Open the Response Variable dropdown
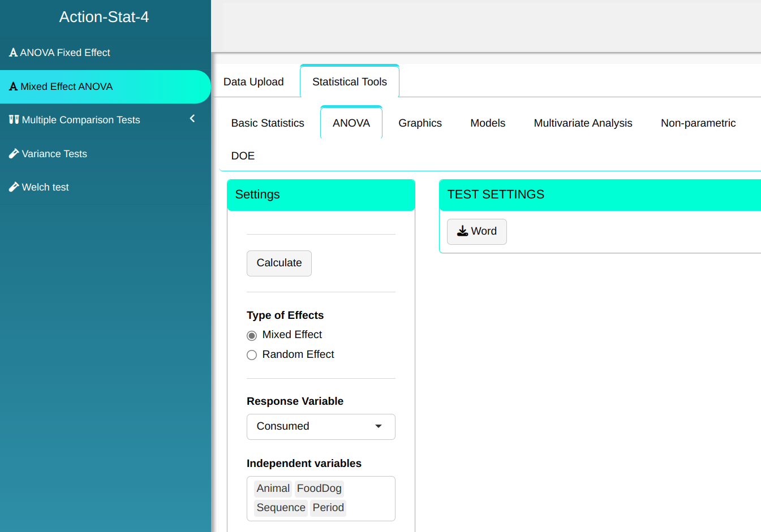This screenshot has height=532, width=761. pos(320,426)
